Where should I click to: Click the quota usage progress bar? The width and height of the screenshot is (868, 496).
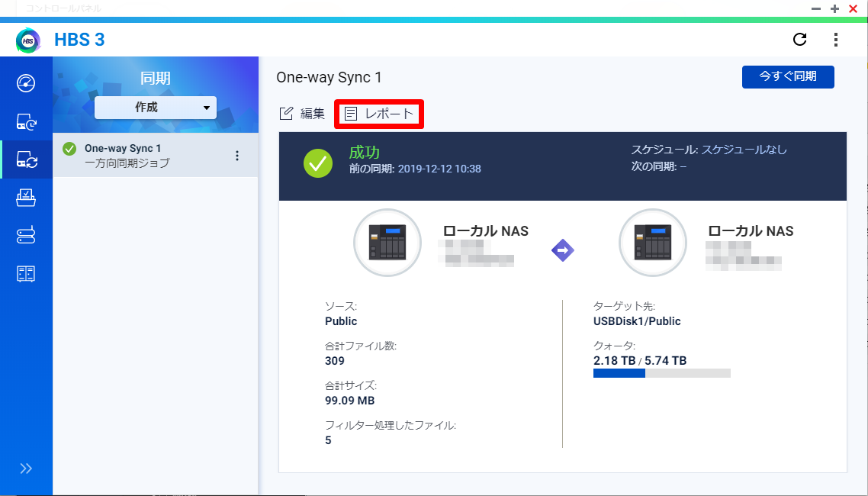pos(661,374)
